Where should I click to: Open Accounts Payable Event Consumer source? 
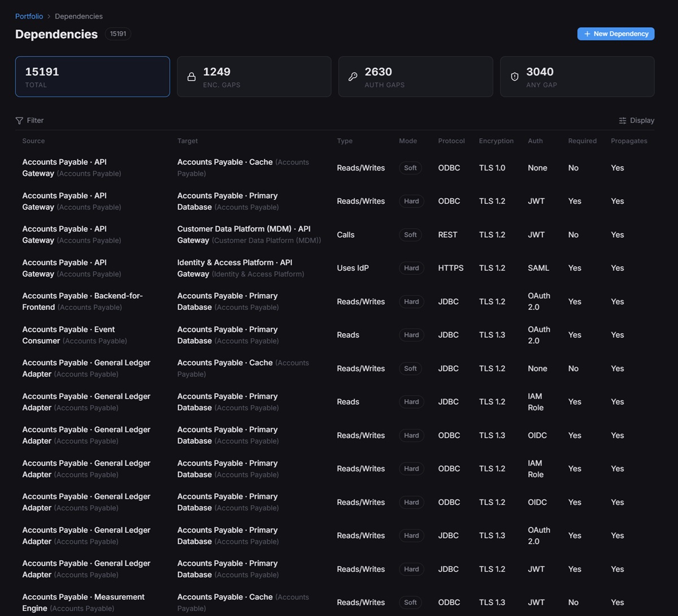(x=75, y=335)
